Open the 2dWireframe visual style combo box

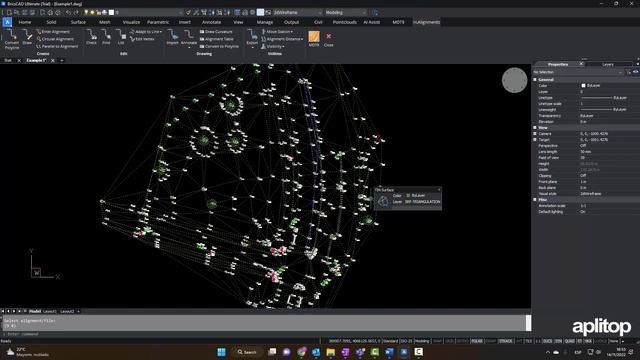297,13
